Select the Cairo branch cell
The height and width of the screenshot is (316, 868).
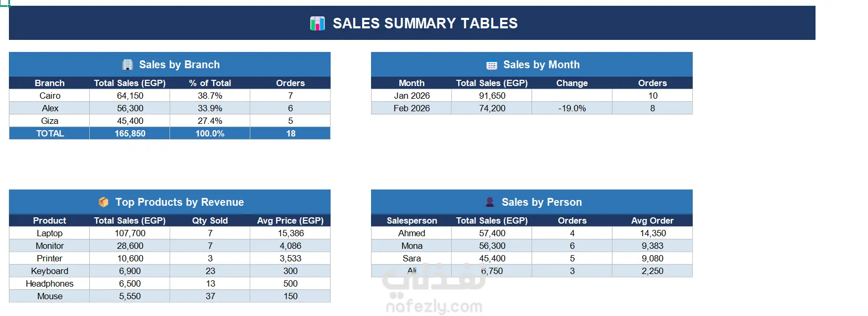tap(50, 96)
